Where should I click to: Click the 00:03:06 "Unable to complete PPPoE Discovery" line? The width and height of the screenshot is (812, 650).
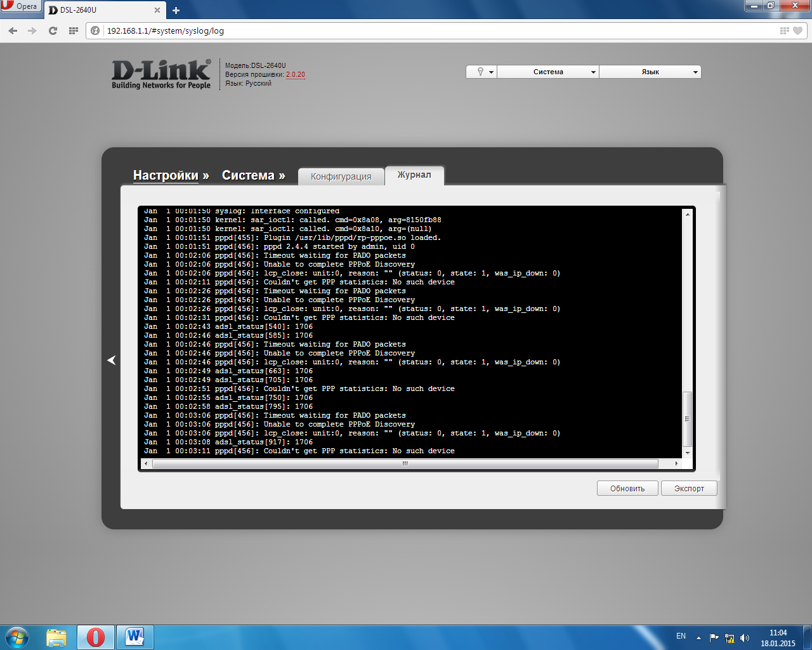[279, 424]
